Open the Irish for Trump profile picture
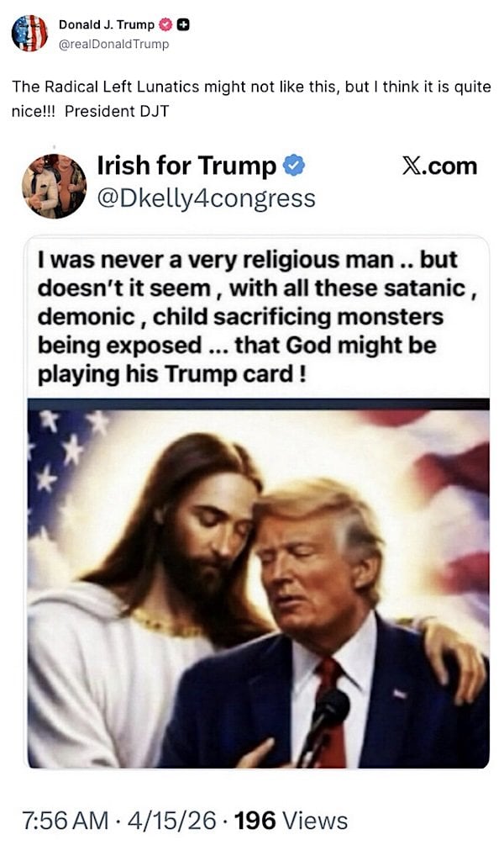 54,186
